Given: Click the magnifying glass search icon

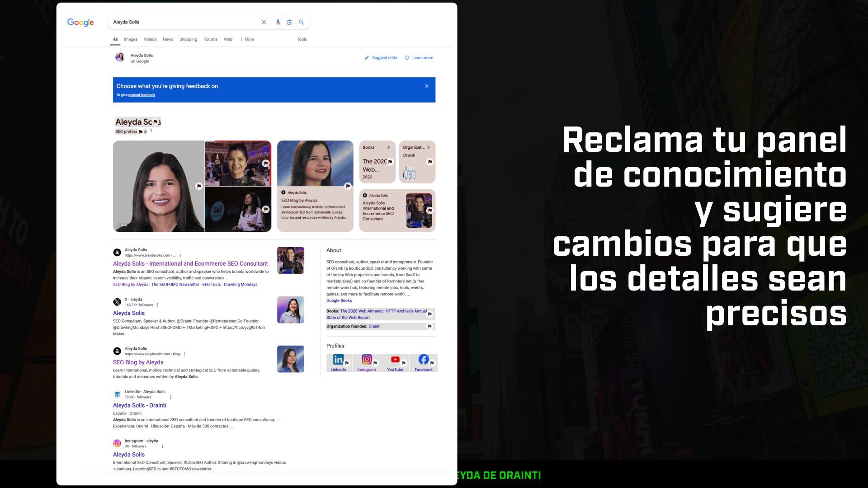Looking at the screenshot, I should tap(302, 22).
